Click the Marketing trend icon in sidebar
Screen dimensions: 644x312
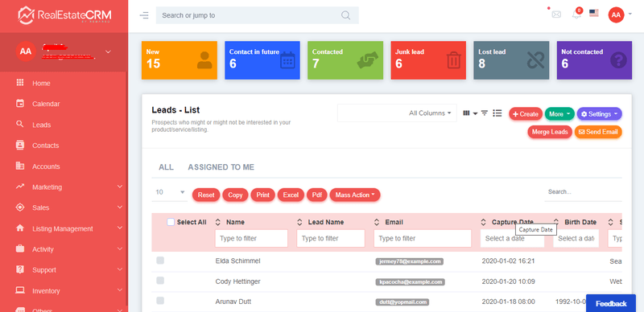pos(19,187)
